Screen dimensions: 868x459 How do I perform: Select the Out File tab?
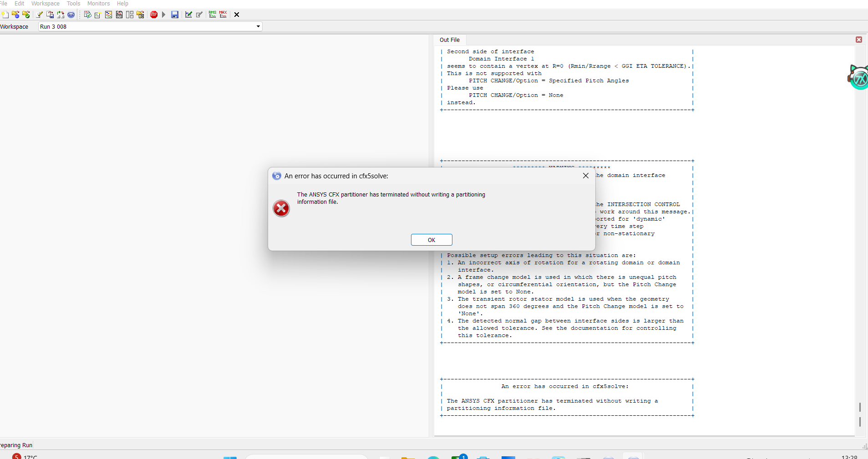(x=450, y=40)
